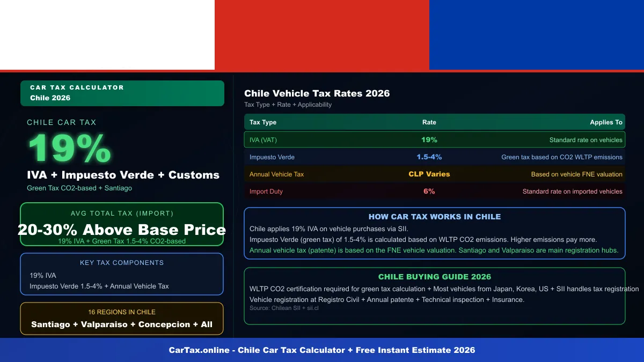The image size is (644, 362).
Task: Click 'Green tax based on CO2 WLTP emissions' cell
Action: point(562,157)
